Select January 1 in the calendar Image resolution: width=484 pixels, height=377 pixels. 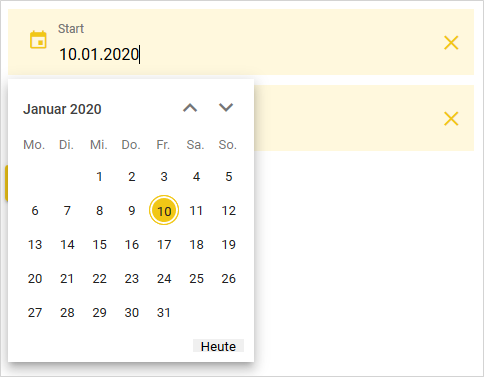tap(99, 176)
